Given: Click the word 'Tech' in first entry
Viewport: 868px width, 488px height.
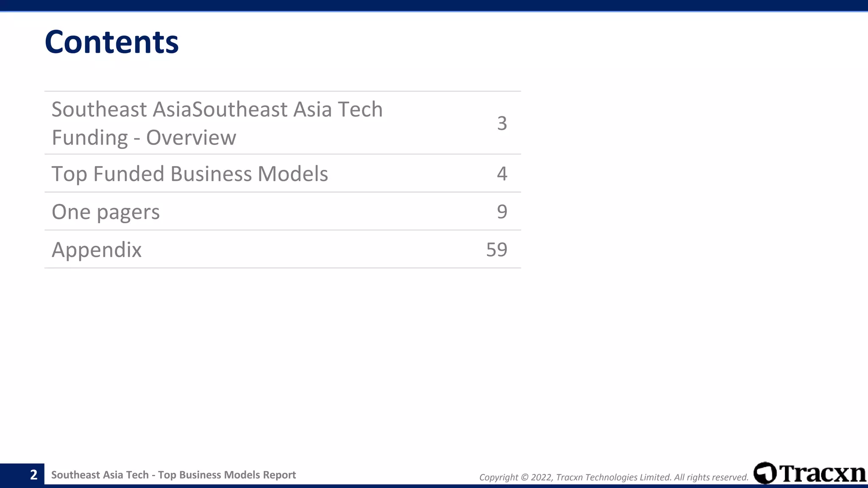Looking at the screenshot, I should coord(360,109).
